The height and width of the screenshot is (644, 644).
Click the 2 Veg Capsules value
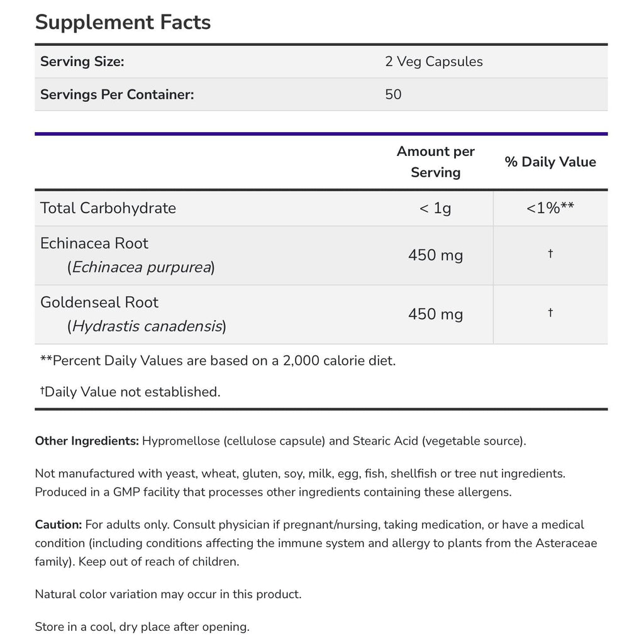[434, 62]
